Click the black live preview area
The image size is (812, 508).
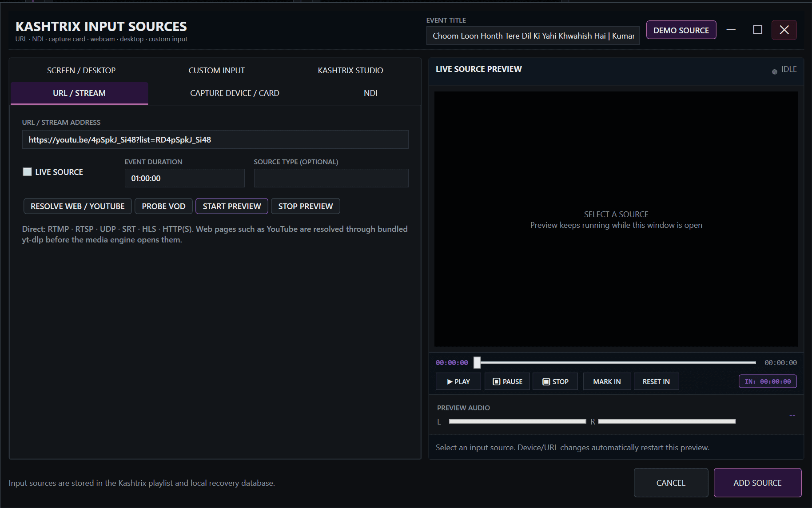(x=616, y=219)
